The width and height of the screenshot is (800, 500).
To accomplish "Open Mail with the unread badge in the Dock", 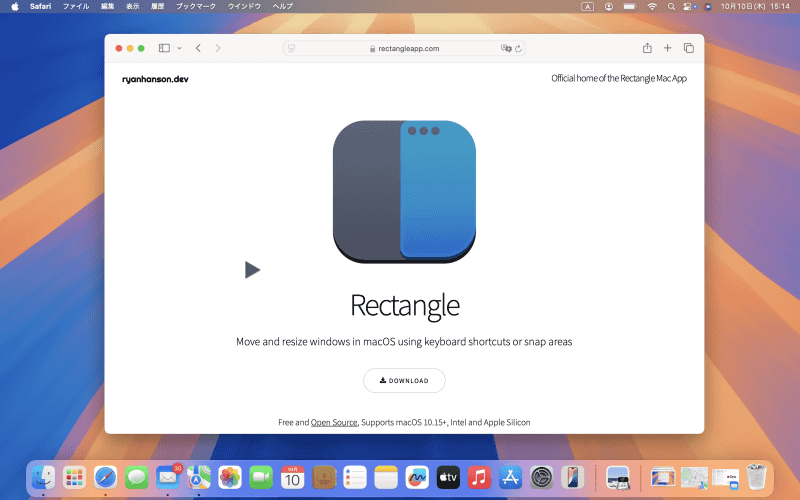I will [x=168, y=478].
